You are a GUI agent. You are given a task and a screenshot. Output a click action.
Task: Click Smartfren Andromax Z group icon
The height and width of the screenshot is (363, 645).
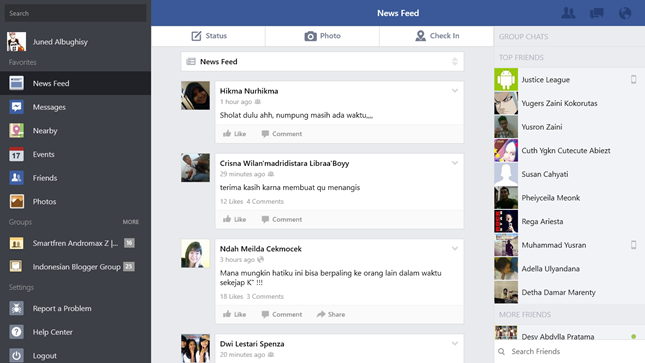click(x=16, y=243)
